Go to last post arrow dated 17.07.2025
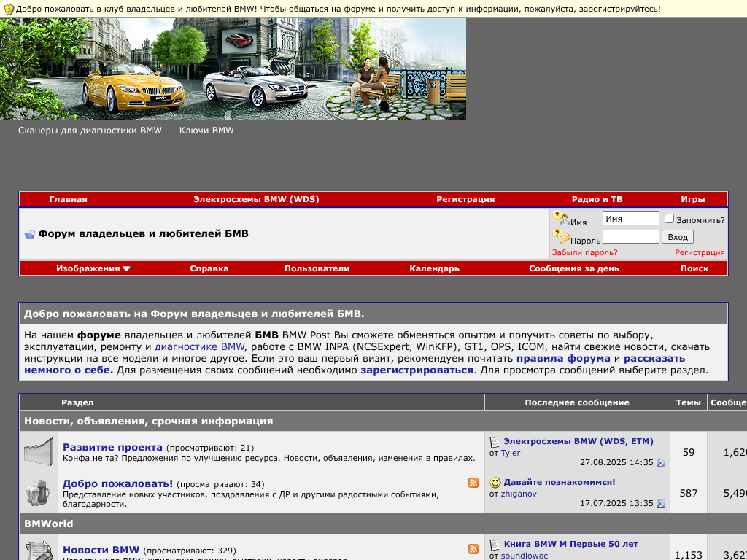This screenshot has width=747, height=560. (x=661, y=503)
